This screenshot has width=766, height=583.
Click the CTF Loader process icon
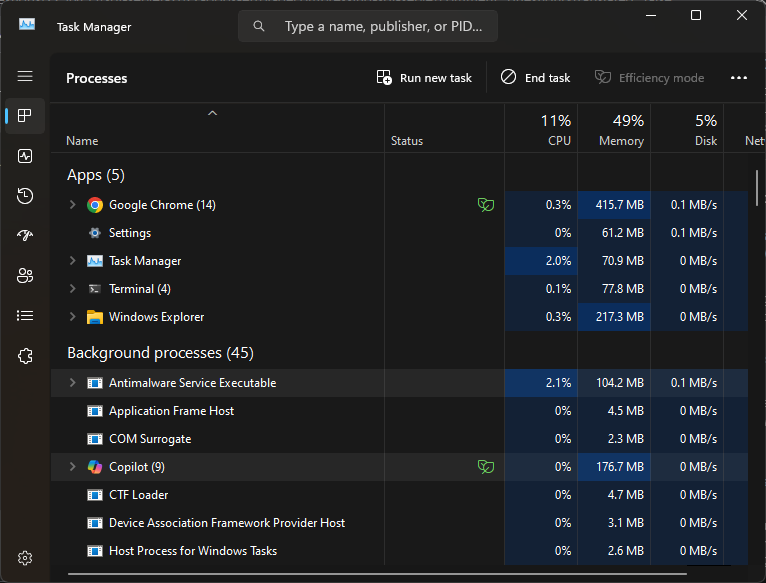point(95,495)
